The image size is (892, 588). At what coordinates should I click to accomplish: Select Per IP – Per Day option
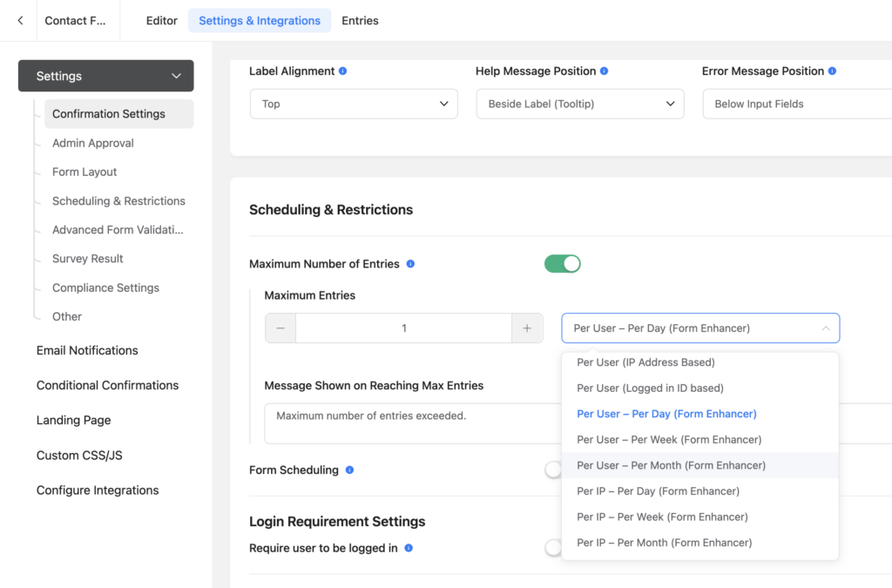coord(699,491)
